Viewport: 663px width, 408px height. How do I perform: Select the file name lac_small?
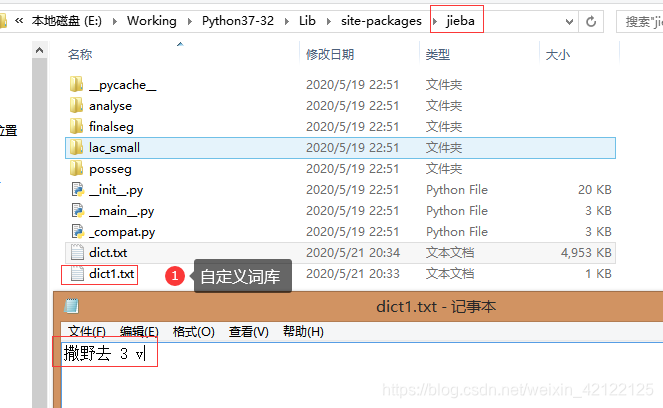coord(114,148)
